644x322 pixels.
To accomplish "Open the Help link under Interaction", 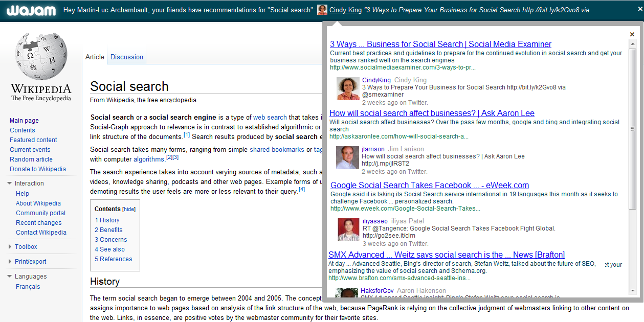I will [23, 194].
